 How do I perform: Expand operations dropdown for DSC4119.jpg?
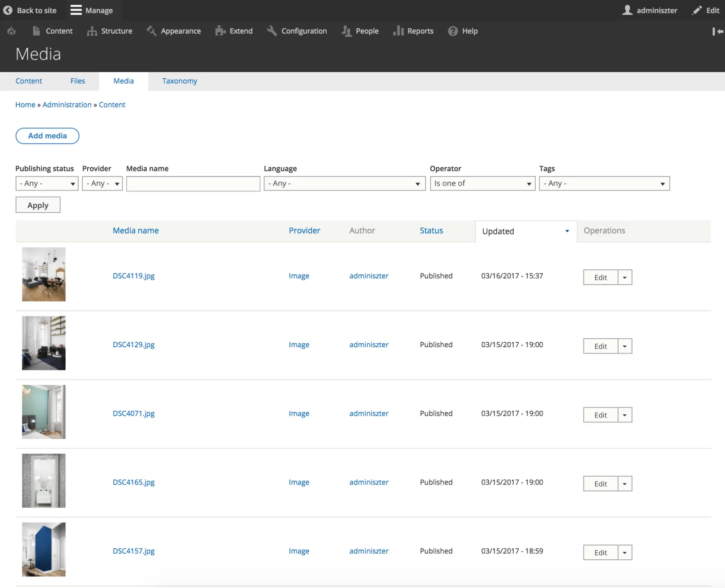click(x=625, y=277)
